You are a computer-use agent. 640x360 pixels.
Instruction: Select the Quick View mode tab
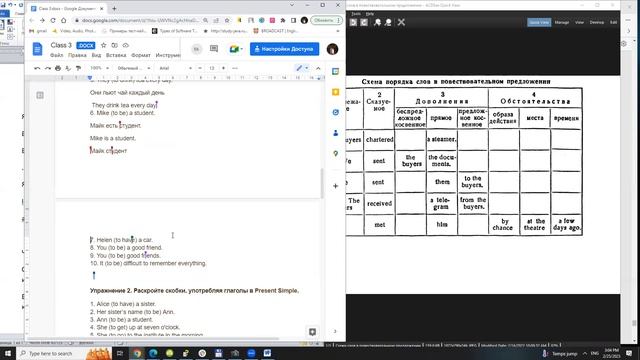tap(539, 22)
